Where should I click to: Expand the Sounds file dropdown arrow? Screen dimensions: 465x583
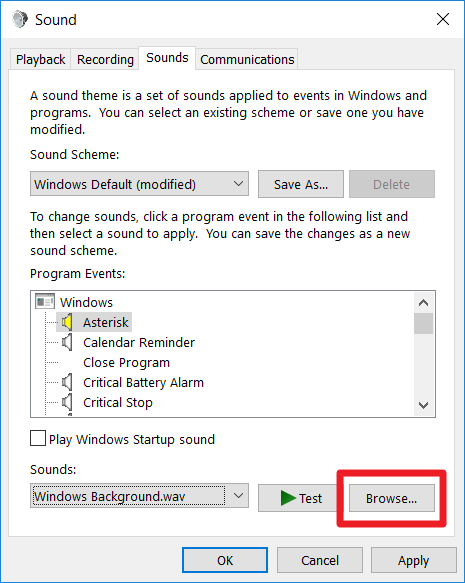[238, 496]
